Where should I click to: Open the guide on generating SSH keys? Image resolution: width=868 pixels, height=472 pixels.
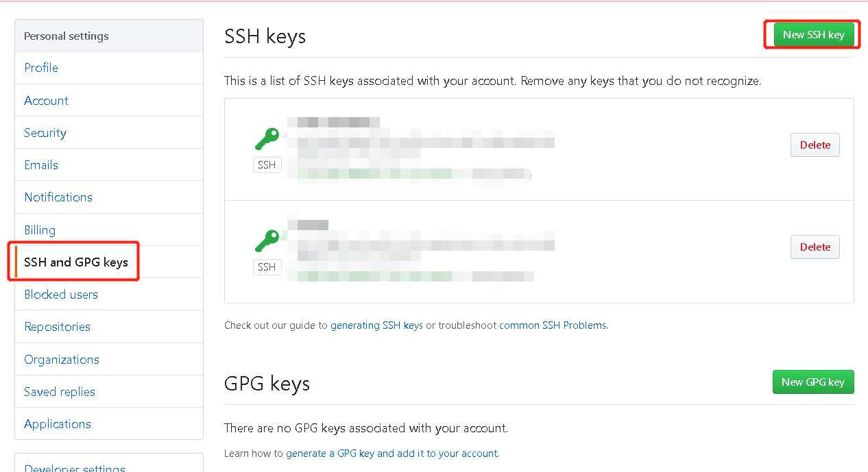(376, 325)
